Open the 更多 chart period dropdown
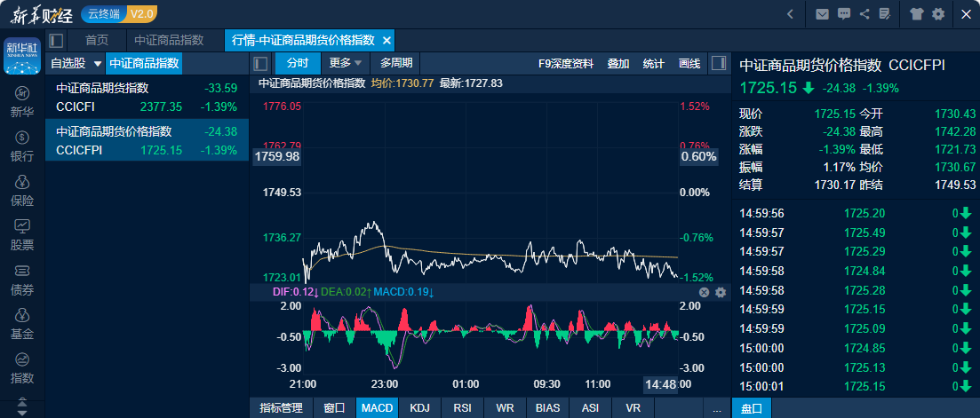This screenshot has width=980, height=418. [346, 63]
